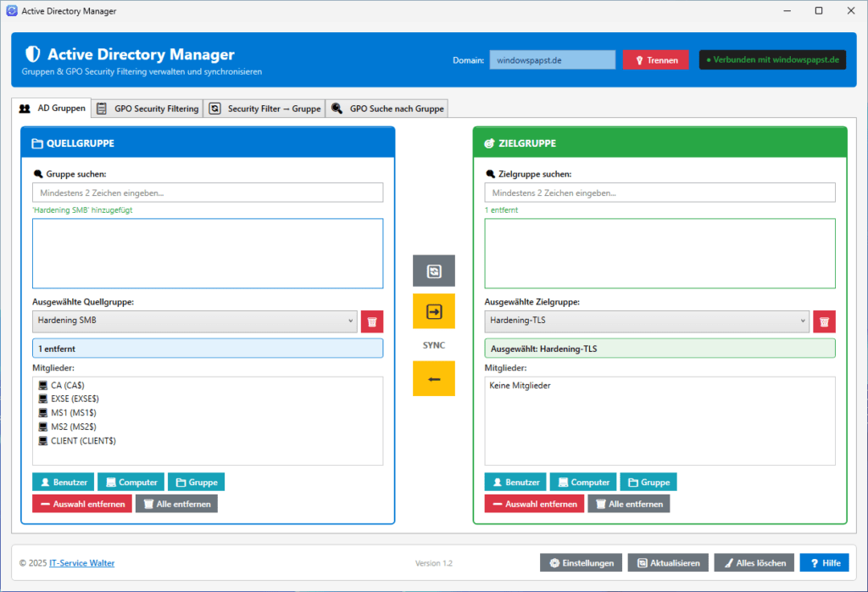Click the green icon in the ZIELGRUPPE header
The image size is (868, 592).
point(489,143)
